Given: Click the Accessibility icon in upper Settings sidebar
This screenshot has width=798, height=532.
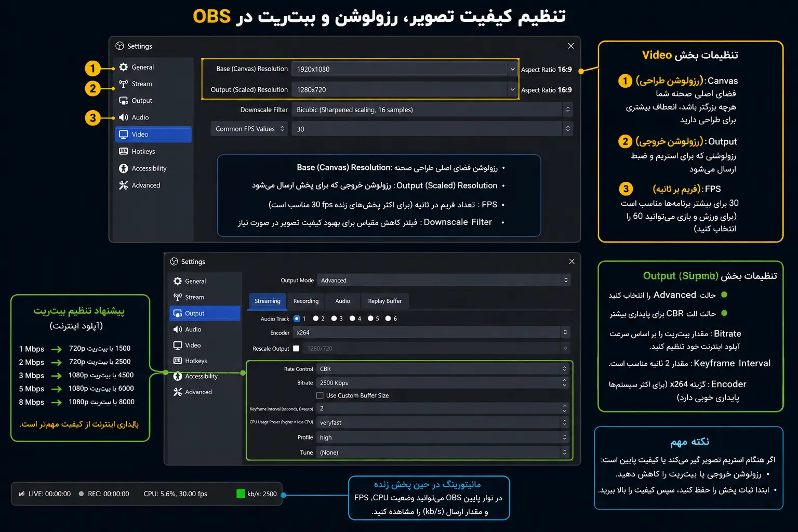Looking at the screenshot, I should pos(123,168).
